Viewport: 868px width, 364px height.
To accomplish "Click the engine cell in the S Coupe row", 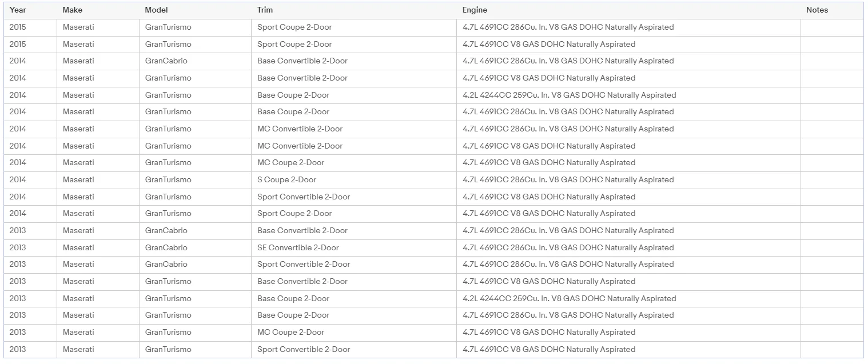I will coord(628,179).
